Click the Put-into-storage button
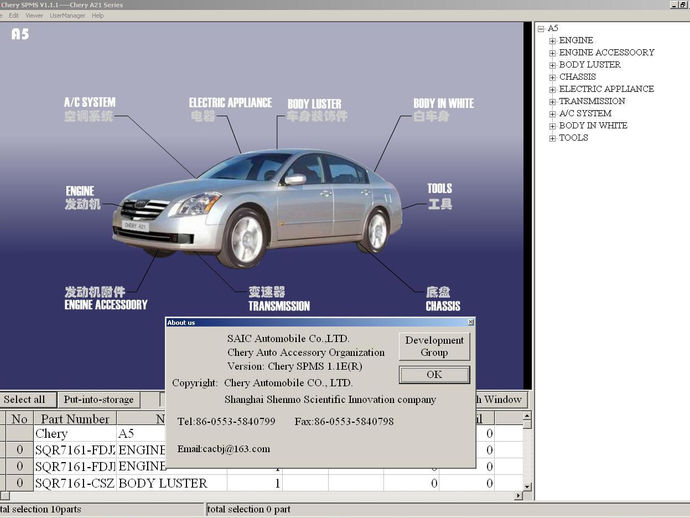690x518 pixels. pyautogui.click(x=99, y=400)
